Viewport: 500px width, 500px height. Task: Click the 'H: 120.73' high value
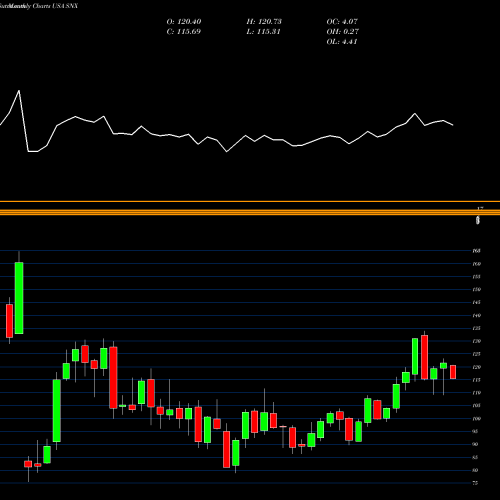[264, 22]
